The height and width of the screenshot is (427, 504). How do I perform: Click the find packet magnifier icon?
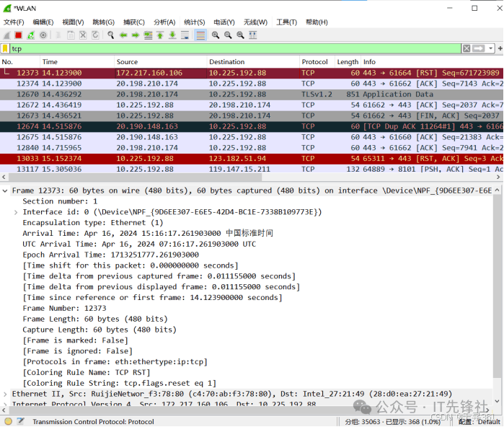111,35
